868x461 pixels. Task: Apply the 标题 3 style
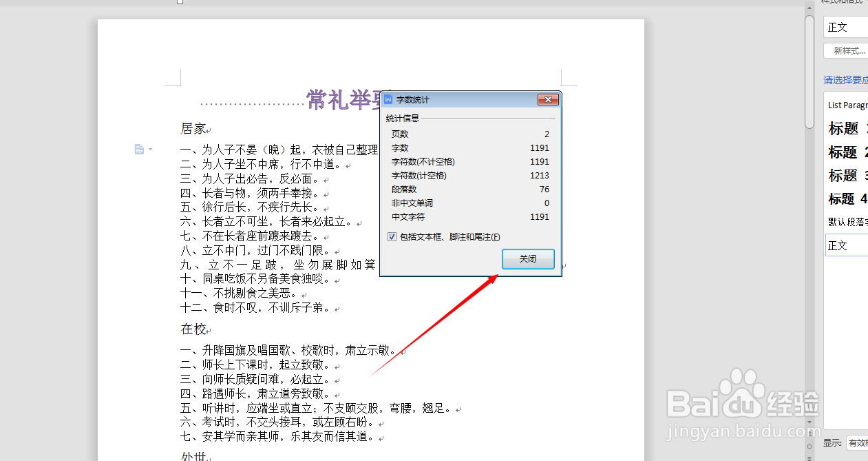(843, 175)
